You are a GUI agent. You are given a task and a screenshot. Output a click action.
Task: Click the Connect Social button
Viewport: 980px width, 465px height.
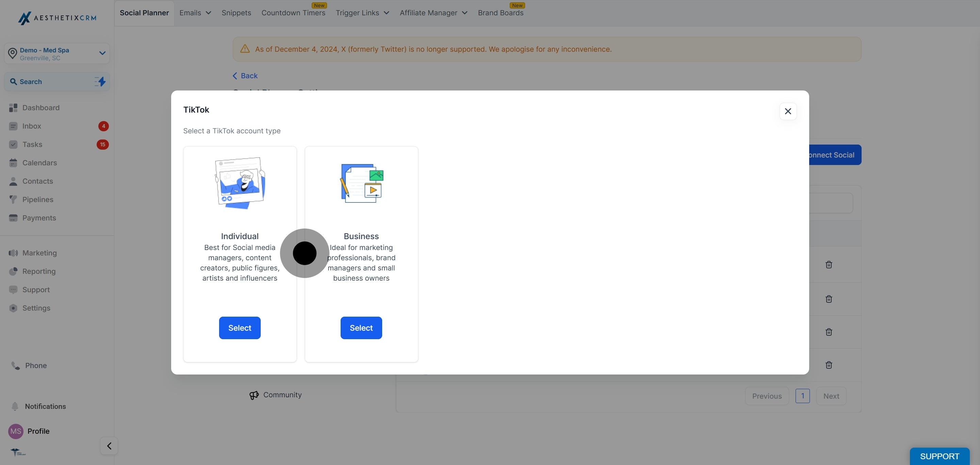click(835, 155)
